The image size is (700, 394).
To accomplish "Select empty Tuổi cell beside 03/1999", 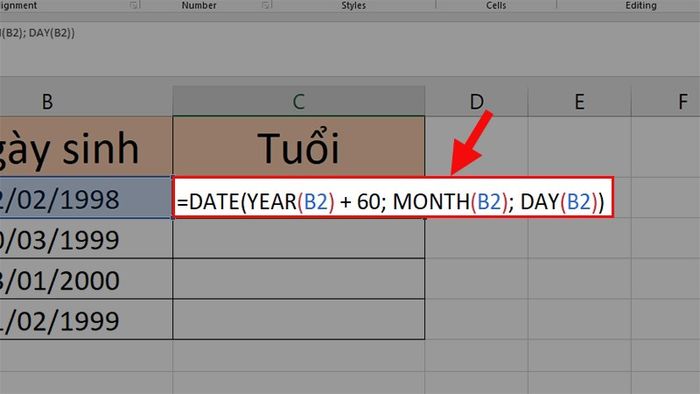I will [x=299, y=238].
